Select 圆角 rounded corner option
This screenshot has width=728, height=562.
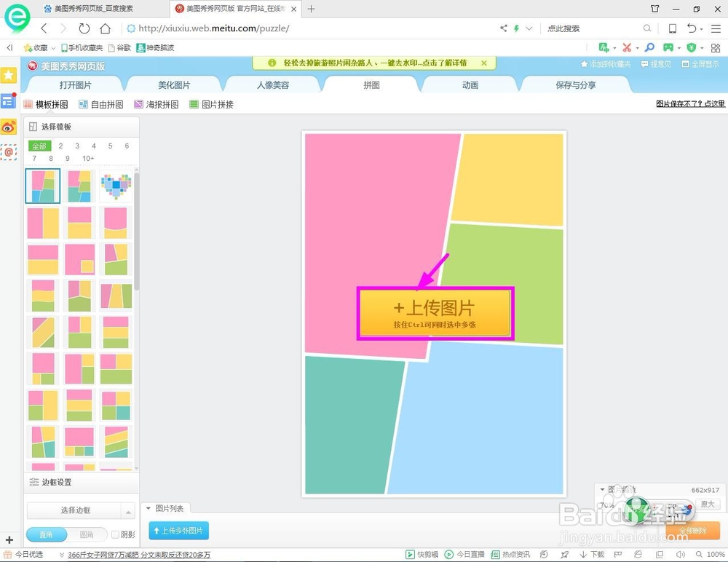[87, 534]
